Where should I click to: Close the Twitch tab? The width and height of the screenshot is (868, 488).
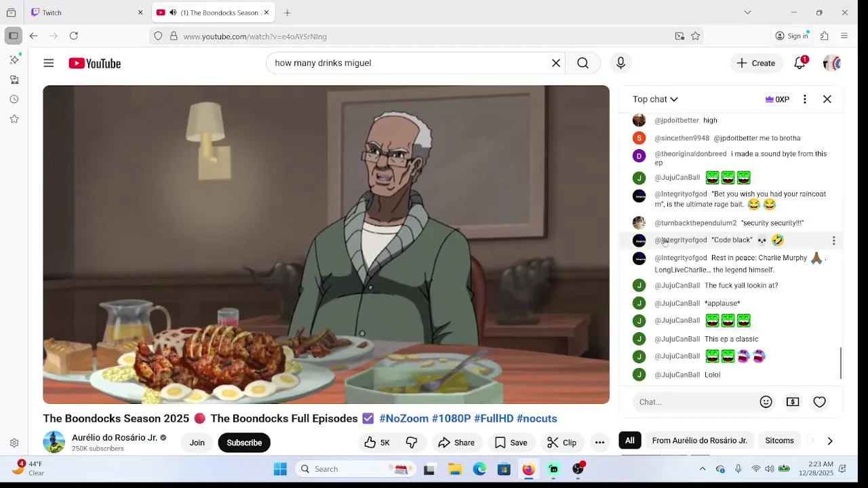[140, 12]
